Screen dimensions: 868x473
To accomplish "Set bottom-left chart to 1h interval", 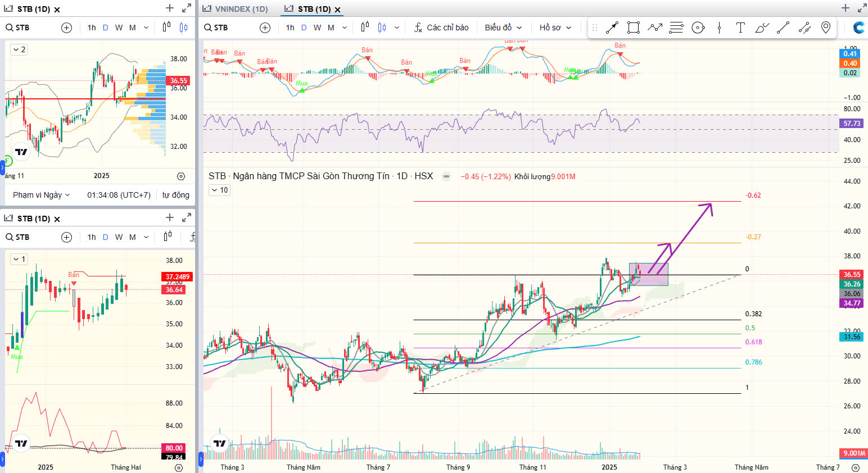I will point(92,237).
